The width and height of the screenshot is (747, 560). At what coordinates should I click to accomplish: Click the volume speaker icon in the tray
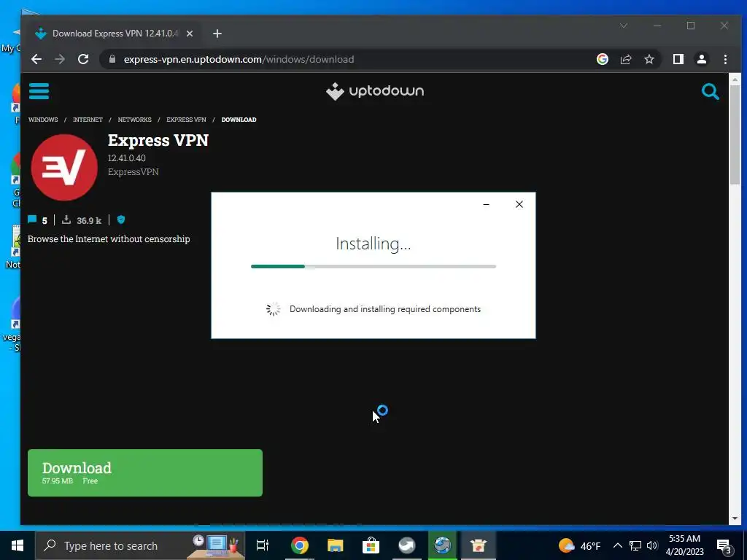[x=652, y=545]
